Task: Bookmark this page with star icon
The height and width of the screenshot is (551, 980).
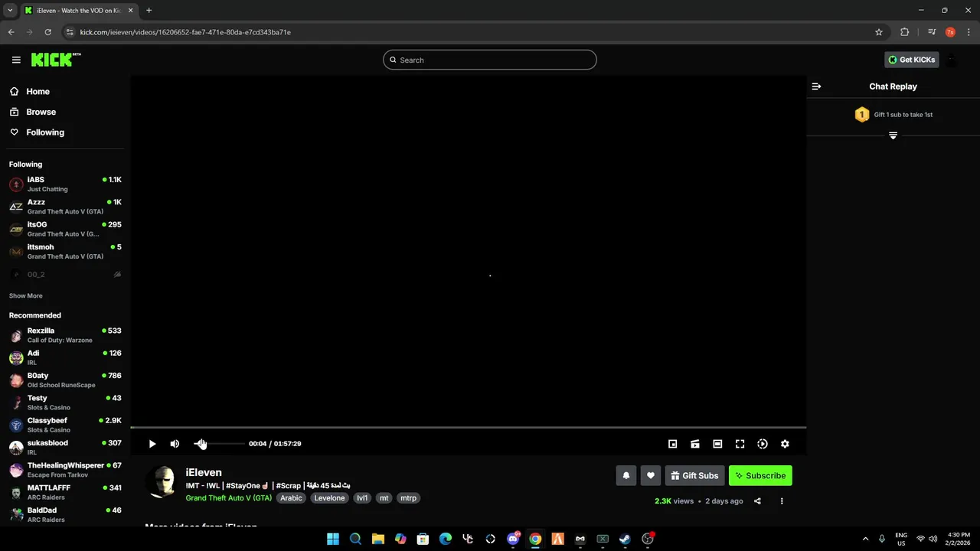Action: point(879,32)
